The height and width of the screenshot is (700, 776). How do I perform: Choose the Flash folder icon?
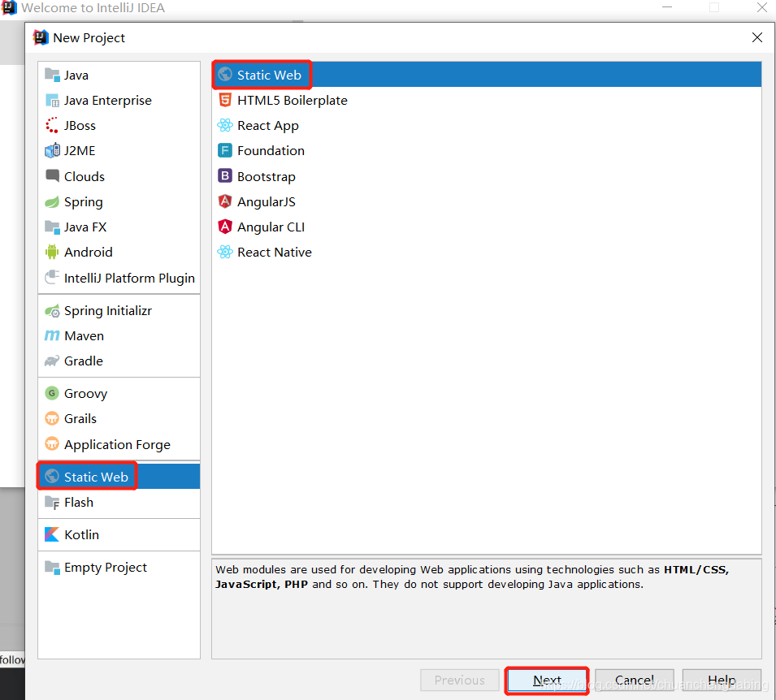[x=52, y=502]
